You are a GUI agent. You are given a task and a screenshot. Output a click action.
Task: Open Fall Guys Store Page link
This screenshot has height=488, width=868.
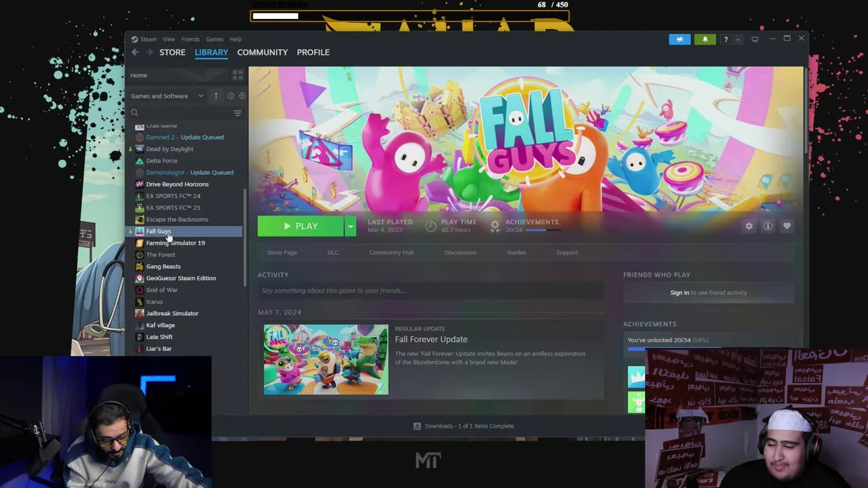tap(282, 252)
